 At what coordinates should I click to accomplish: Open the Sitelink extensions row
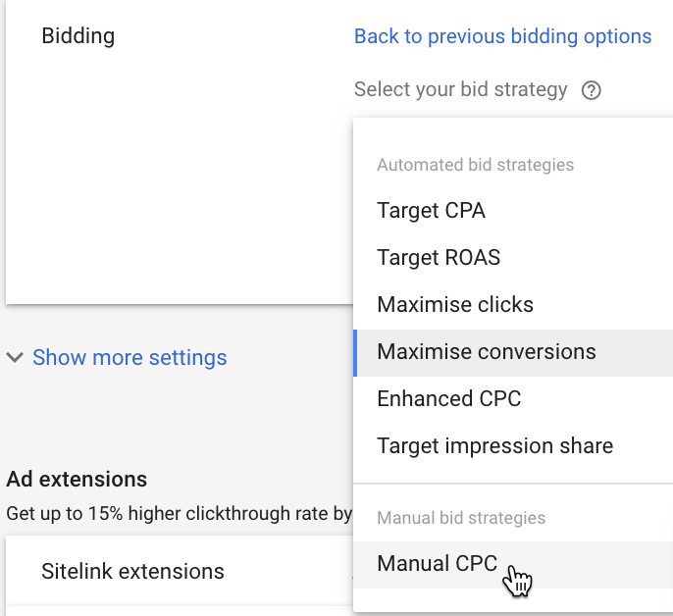point(132,571)
